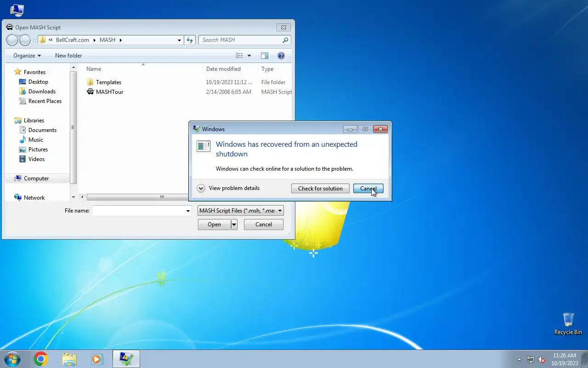Click the Open button
588x368 pixels.
tap(214, 224)
